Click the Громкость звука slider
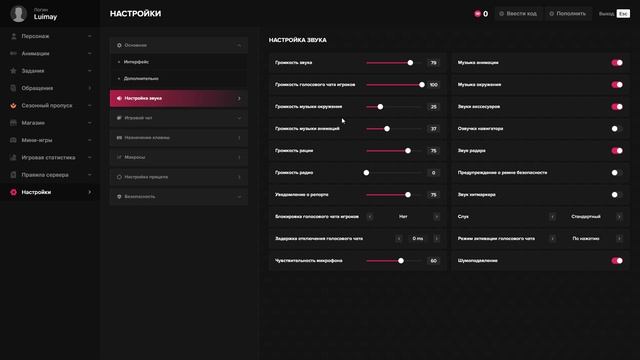 point(394,63)
